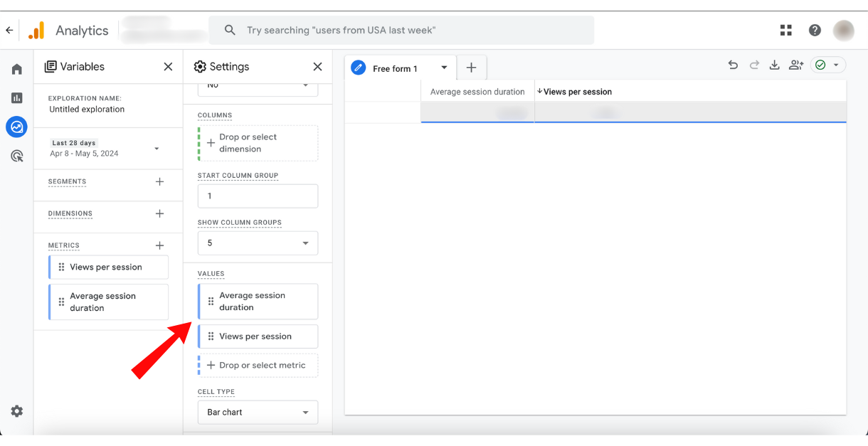
Task: Open the Home page from the sidebar
Action: pyautogui.click(x=16, y=68)
